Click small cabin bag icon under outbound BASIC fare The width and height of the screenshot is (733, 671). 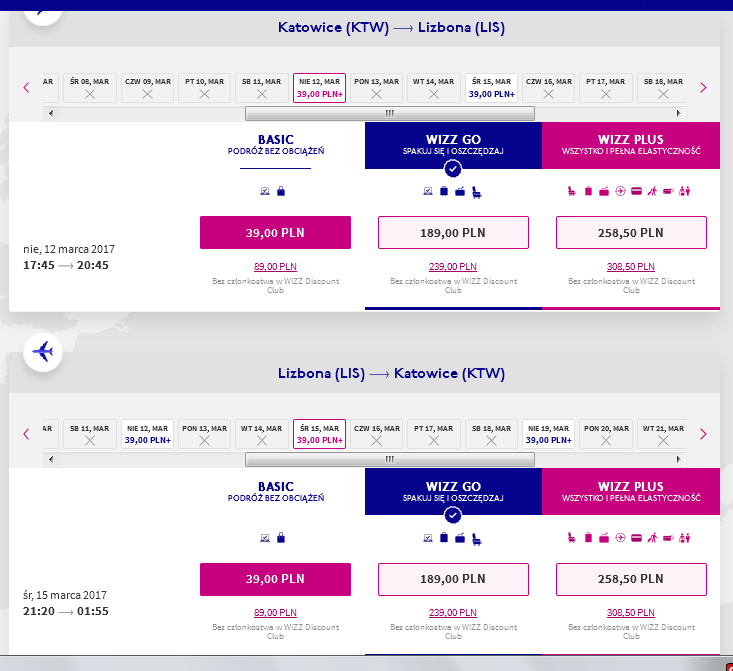point(281,191)
